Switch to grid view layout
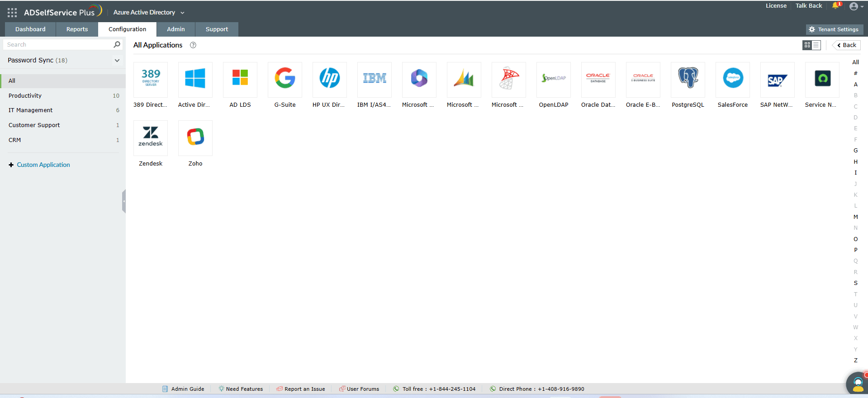 point(807,45)
